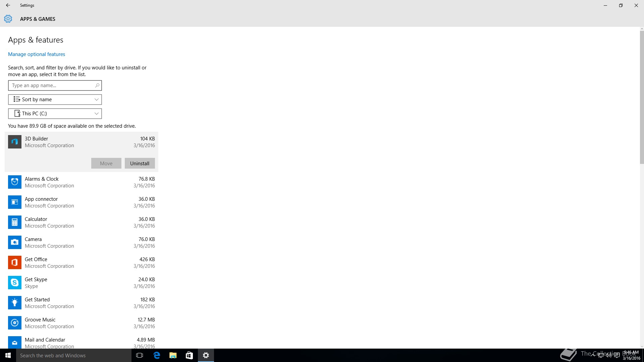644x362 pixels.
Task: Open File Explorer from the taskbar
Action: tap(173, 355)
